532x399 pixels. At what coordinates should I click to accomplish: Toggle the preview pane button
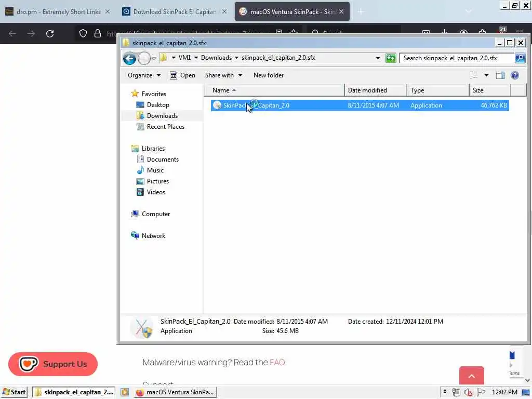[x=500, y=75]
